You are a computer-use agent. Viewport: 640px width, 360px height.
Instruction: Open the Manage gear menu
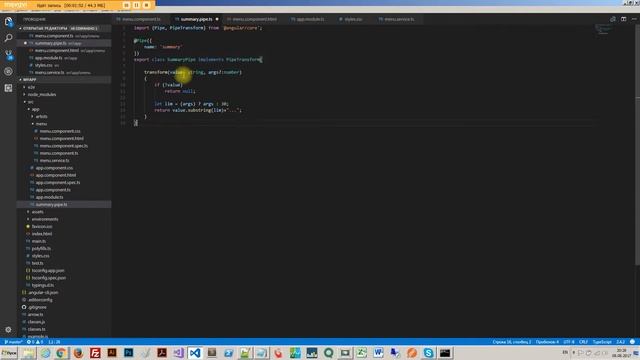click(8, 329)
